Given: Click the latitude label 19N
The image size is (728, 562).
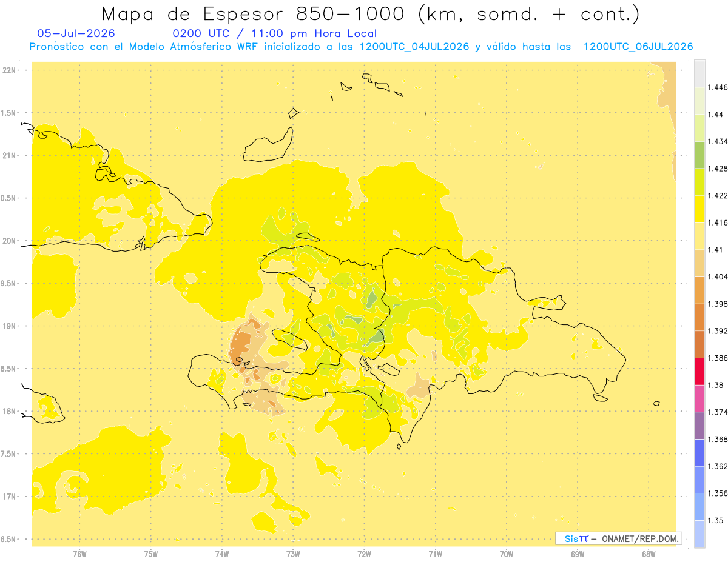Looking at the screenshot, I should [x=10, y=326].
